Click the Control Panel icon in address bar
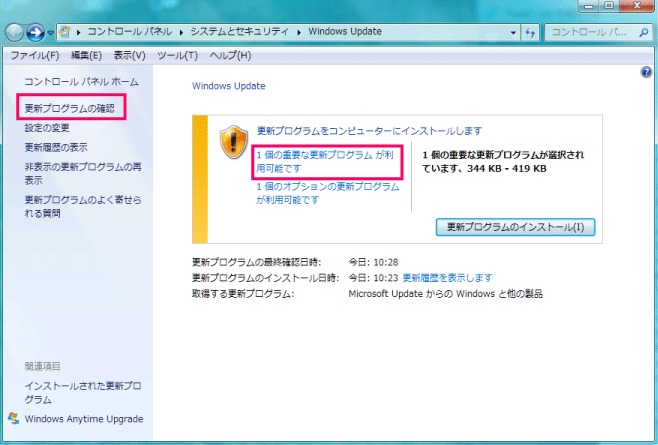658x445 pixels. click(x=65, y=31)
